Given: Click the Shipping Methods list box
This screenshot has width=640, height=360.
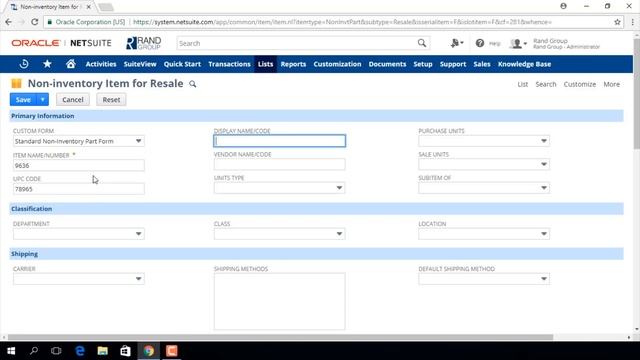Looking at the screenshot, I should (x=279, y=301).
